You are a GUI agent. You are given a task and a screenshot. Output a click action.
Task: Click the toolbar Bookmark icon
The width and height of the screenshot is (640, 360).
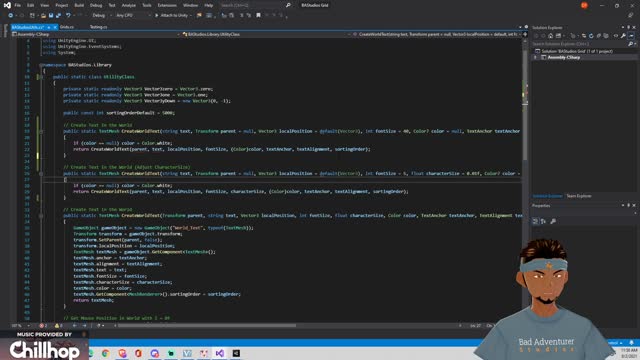[258, 16]
